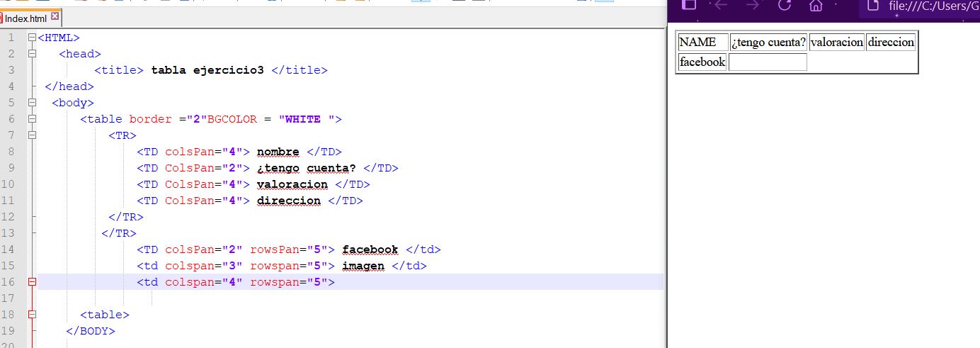Click the browser back arrow
Image resolution: width=980 pixels, height=348 pixels.
721,6
